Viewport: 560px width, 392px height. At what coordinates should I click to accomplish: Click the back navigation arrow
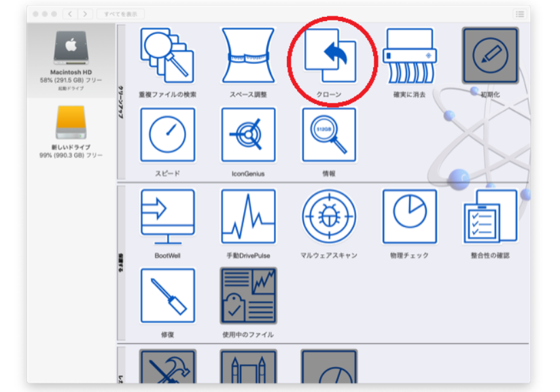70,14
